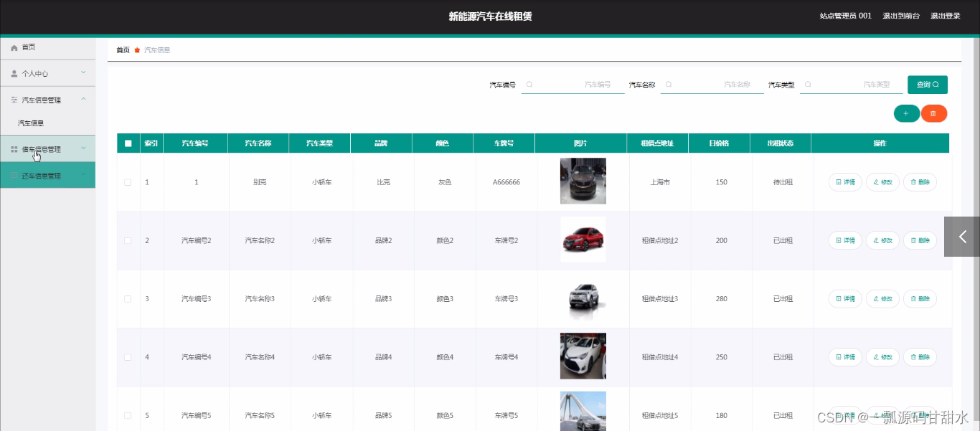Click the icon beside 还车信息管理

click(14, 176)
